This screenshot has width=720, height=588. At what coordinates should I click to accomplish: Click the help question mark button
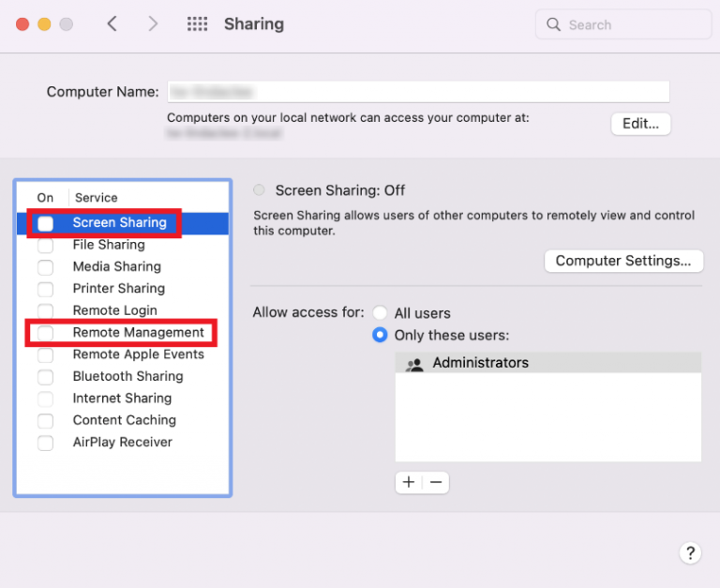689,552
